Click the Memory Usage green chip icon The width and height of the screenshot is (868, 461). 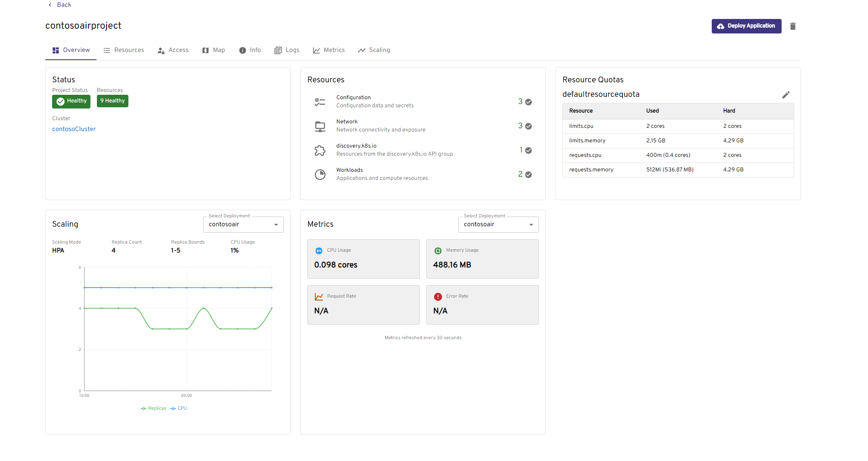(438, 250)
